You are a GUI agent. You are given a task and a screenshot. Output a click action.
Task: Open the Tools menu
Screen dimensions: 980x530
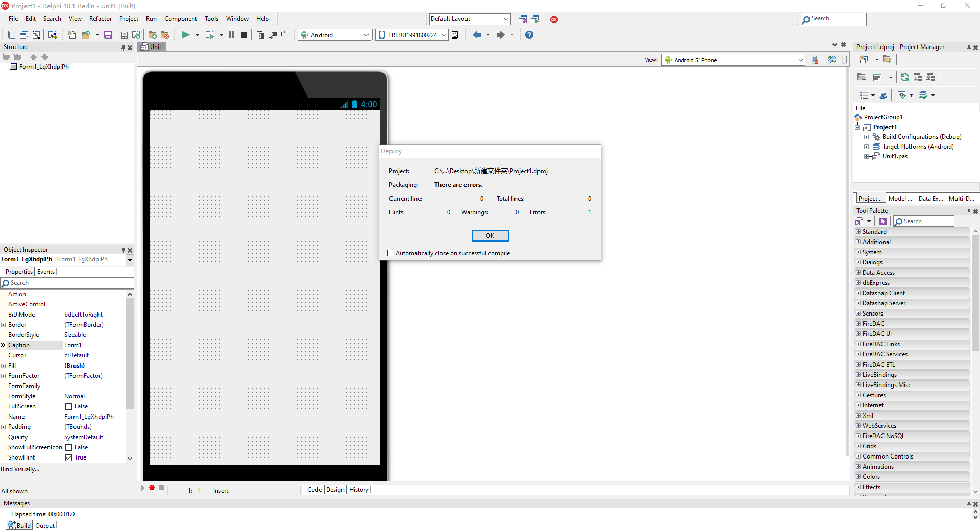point(211,19)
